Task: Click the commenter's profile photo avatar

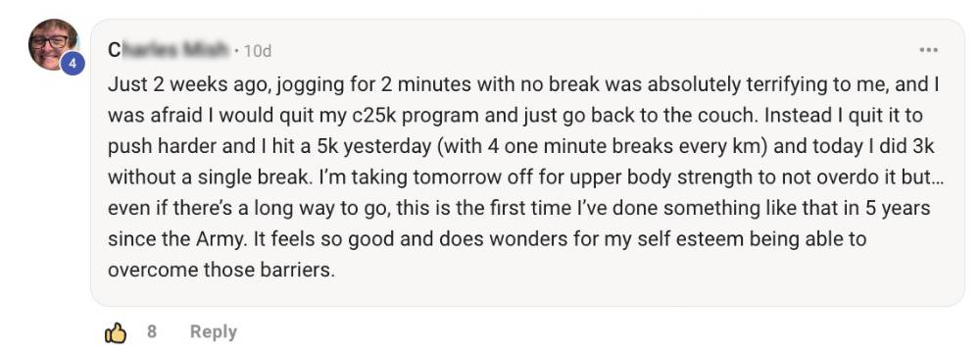Action: [53, 44]
